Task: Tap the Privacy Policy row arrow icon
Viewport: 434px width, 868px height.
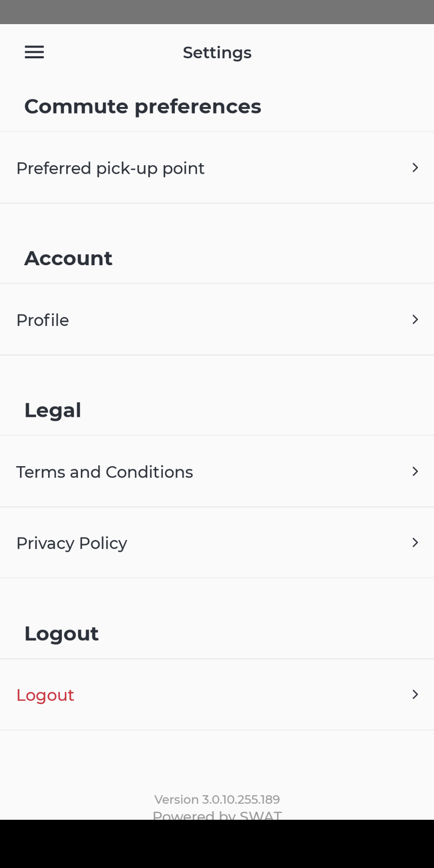Action: [415, 542]
